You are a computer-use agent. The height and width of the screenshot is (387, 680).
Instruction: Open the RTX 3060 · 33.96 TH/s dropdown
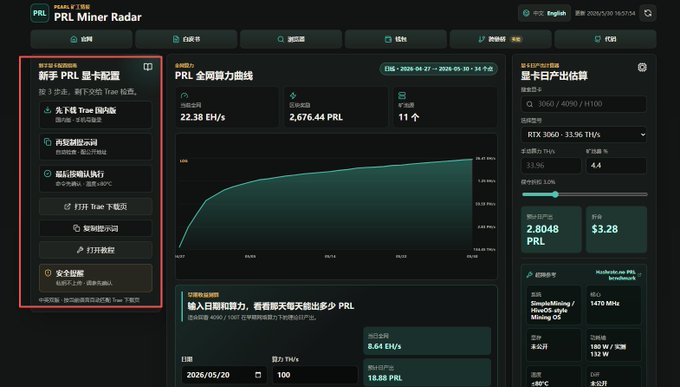584,134
